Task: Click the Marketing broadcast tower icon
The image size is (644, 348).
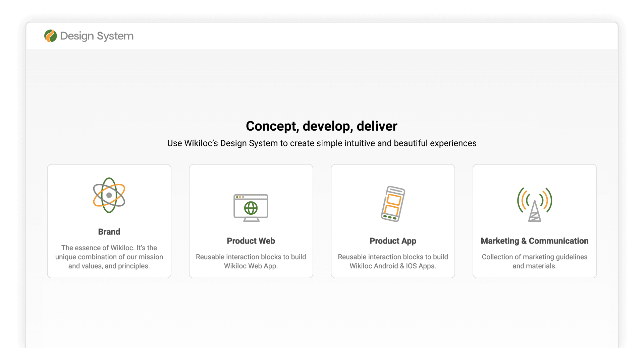Action: click(x=535, y=204)
